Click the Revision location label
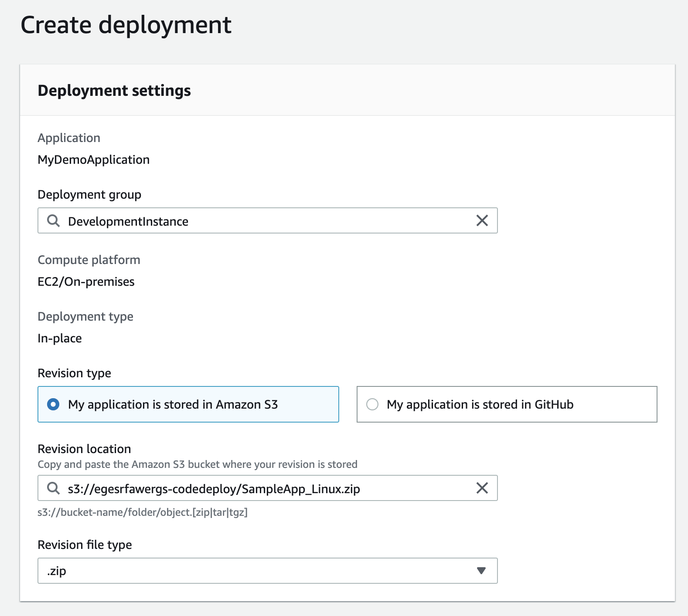This screenshot has width=688, height=616. [x=85, y=449]
